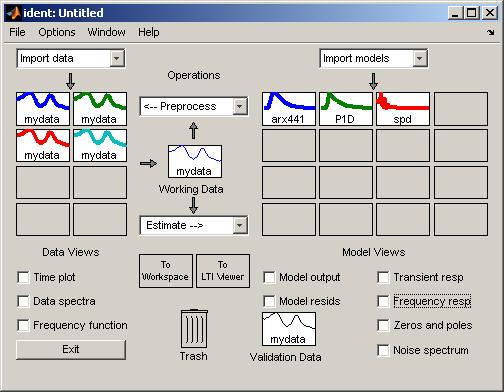The height and width of the screenshot is (392, 504).
Task: Expand the Estimate dropdown
Action: (x=194, y=226)
